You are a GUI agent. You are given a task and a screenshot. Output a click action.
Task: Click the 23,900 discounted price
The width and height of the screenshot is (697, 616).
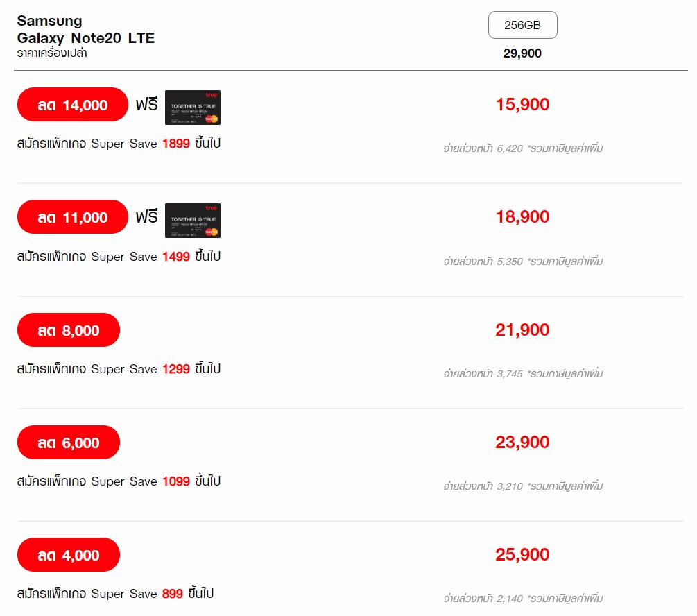tap(522, 443)
